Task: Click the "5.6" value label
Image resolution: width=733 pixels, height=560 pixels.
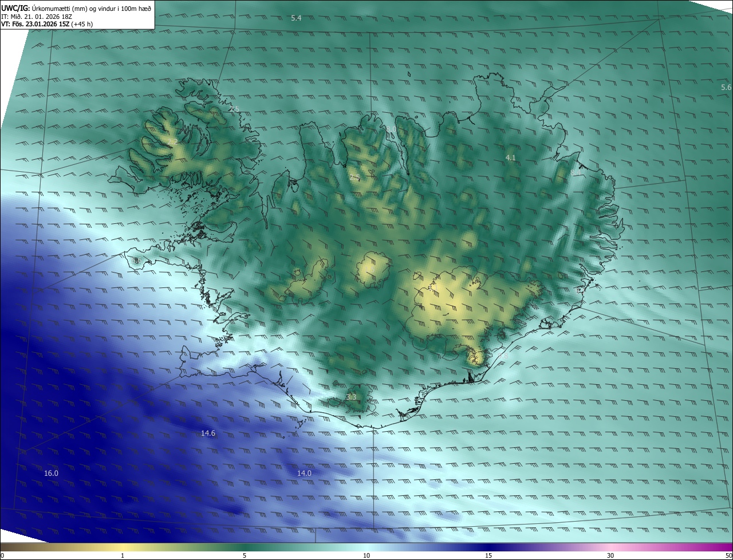Action: [x=726, y=87]
